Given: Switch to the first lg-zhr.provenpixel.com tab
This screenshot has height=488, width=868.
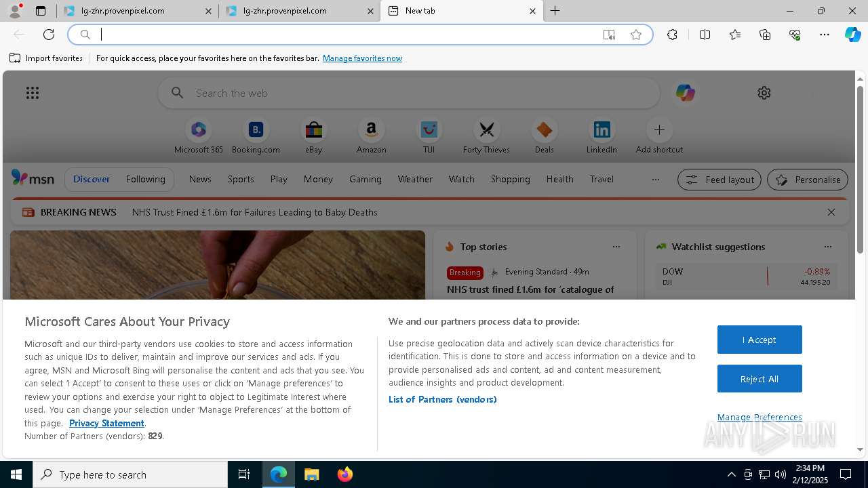Looking at the screenshot, I should 138,11.
